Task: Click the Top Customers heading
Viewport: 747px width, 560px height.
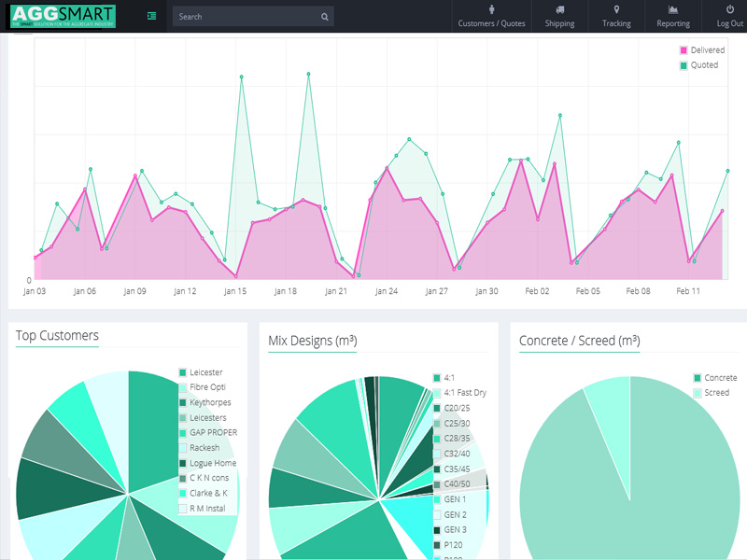Action: coord(57,336)
